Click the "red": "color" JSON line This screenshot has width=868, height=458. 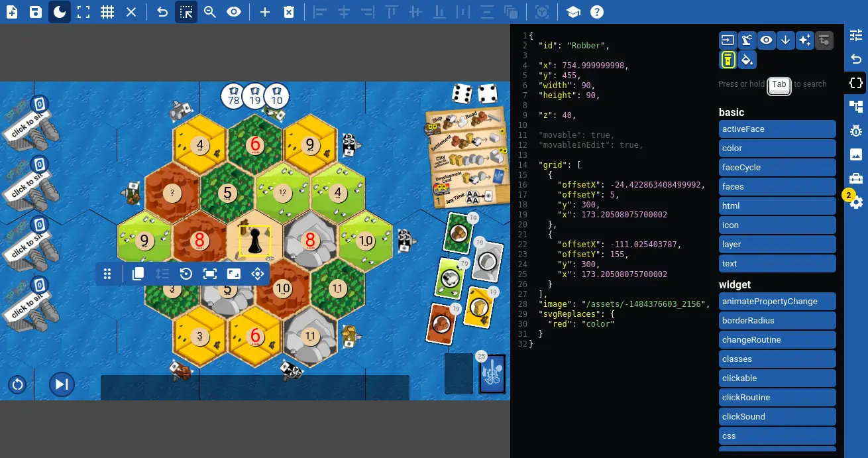[581, 324]
